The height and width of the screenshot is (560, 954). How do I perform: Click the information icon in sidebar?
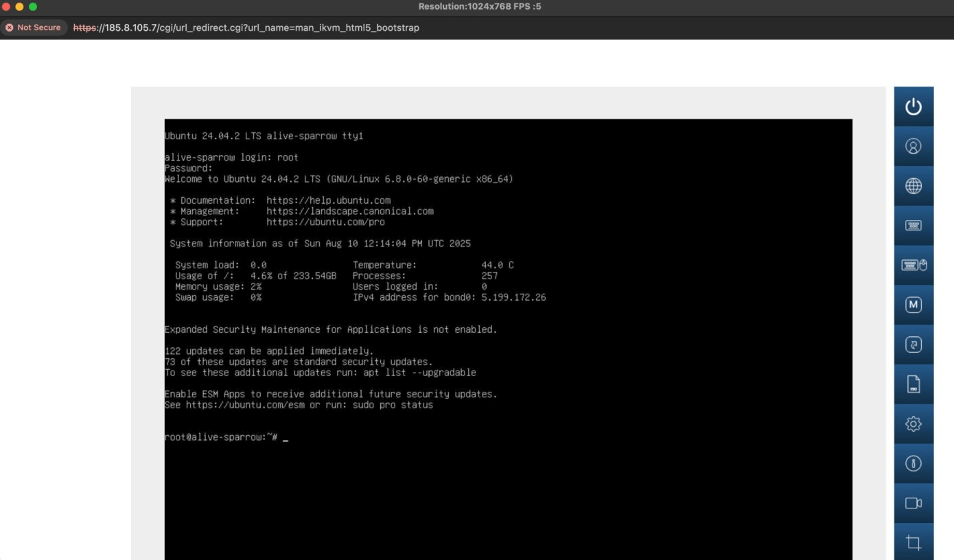914,463
